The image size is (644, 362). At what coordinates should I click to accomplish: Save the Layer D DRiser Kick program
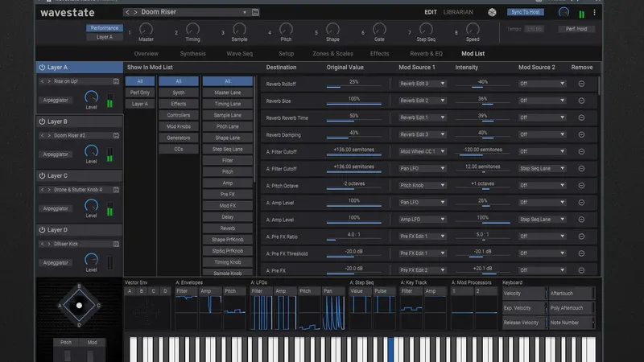[116, 244]
